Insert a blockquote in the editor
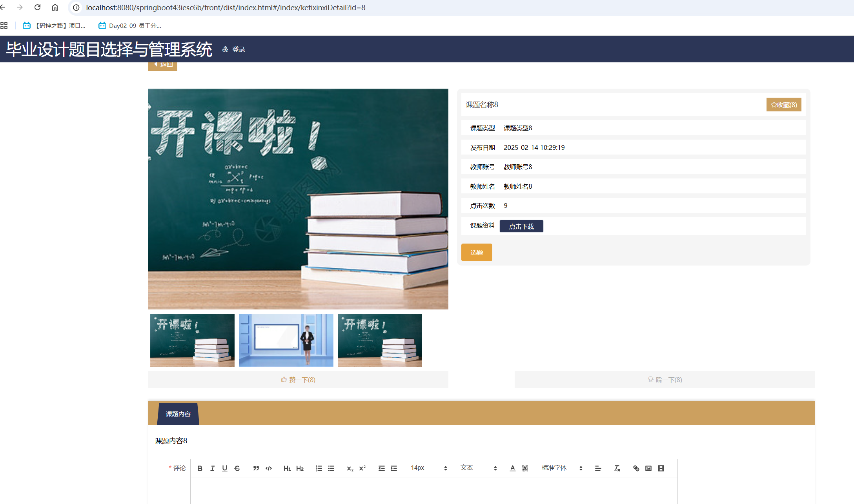 click(256, 468)
